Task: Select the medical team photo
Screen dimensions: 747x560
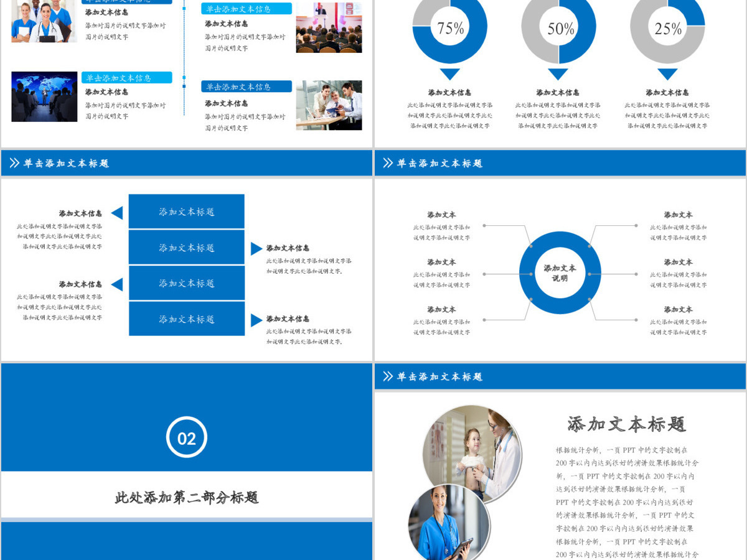Action: click(x=44, y=21)
